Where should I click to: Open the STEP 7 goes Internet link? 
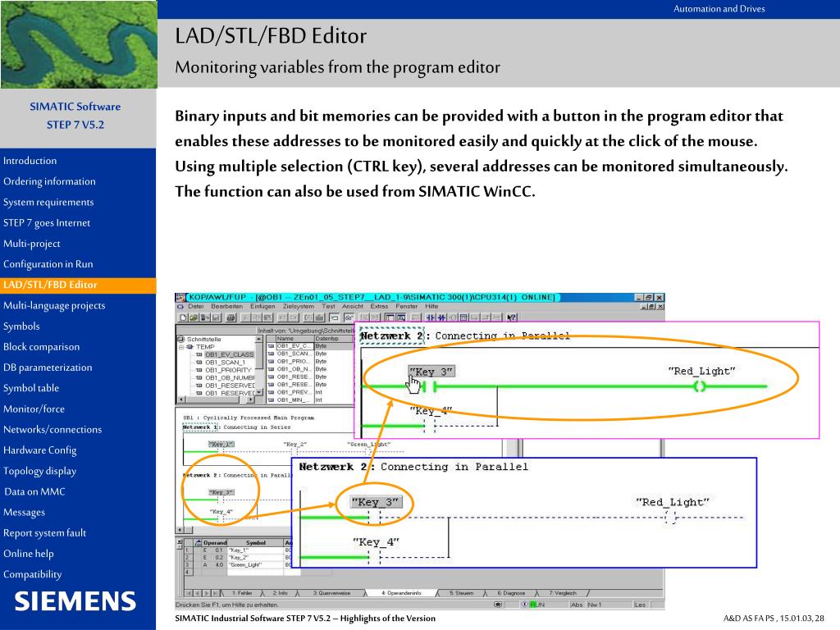coord(47,223)
